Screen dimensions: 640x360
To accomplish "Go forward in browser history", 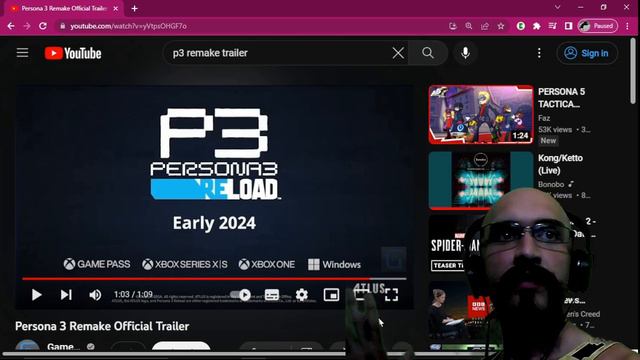I will pos(27,26).
